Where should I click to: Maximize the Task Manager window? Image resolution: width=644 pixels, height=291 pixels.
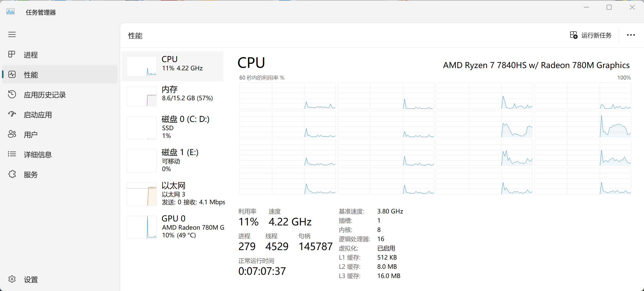click(x=609, y=7)
